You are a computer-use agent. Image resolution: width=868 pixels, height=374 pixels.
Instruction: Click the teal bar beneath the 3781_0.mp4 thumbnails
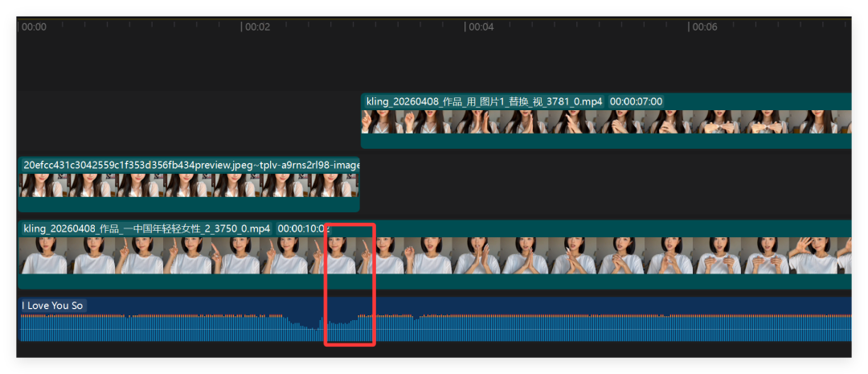tap(603, 142)
